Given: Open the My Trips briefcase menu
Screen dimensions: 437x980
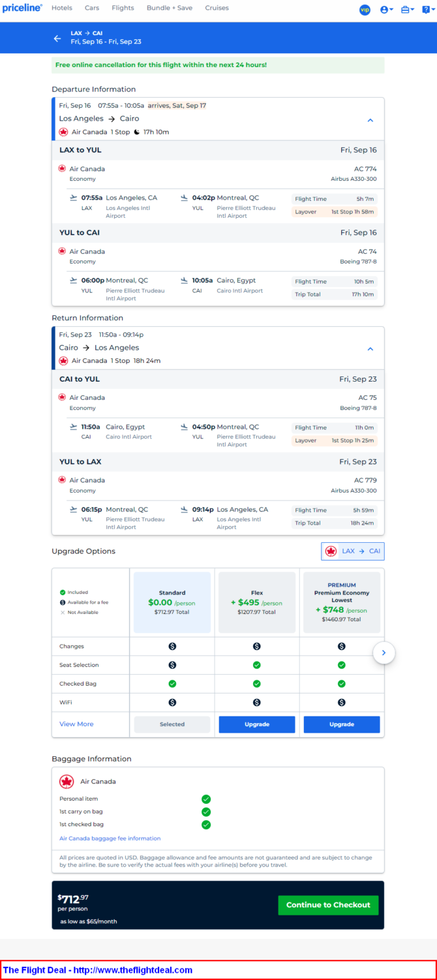Looking at the screenshot, I should [407, 9].
